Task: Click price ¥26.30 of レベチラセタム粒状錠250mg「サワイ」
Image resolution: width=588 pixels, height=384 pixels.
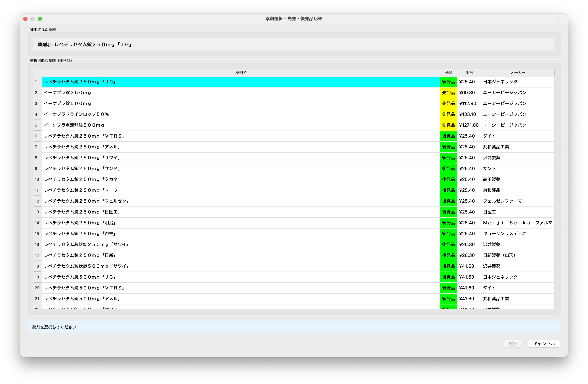Action: click(467, 244)
